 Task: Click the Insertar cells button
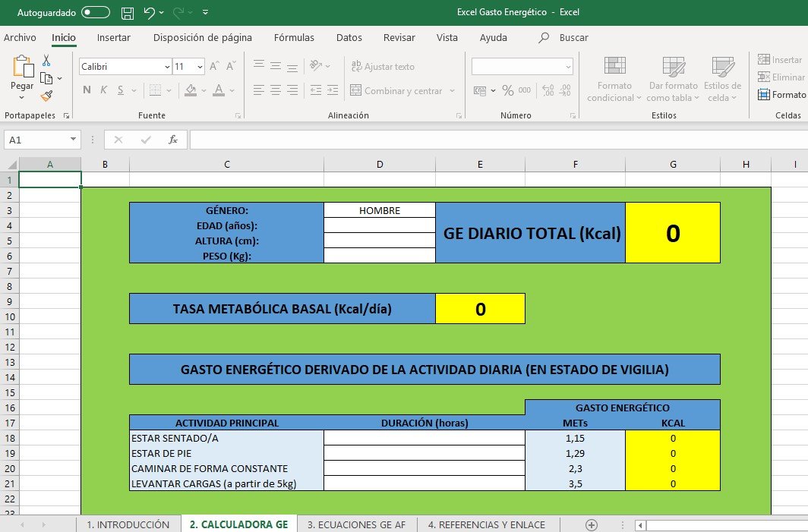coord(780,60)
